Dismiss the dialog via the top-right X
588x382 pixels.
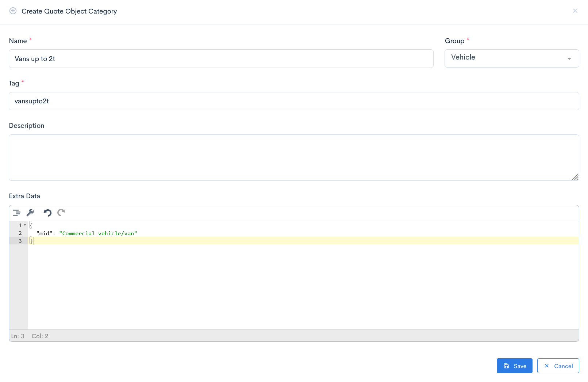coord(575,11)
